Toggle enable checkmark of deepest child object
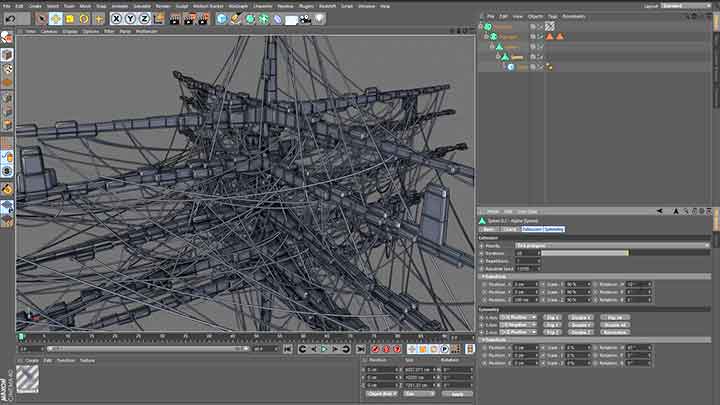The height and width of the screenshot is (405, 720). [x=540, y=67]
